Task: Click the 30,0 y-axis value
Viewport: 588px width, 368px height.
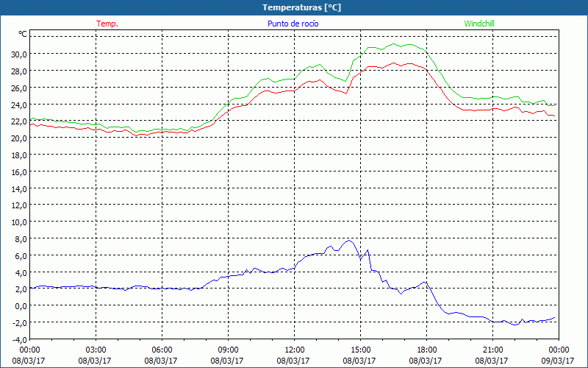Action: coord(19,54)
